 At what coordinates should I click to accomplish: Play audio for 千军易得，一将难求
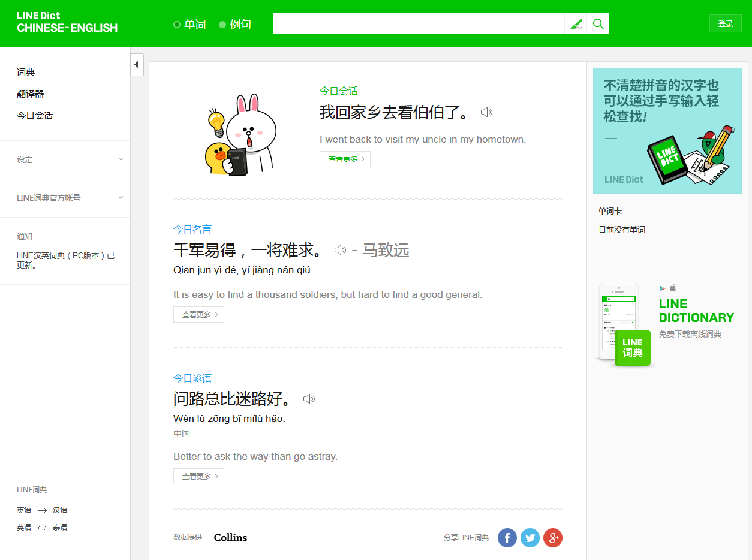tap(340, 250)
